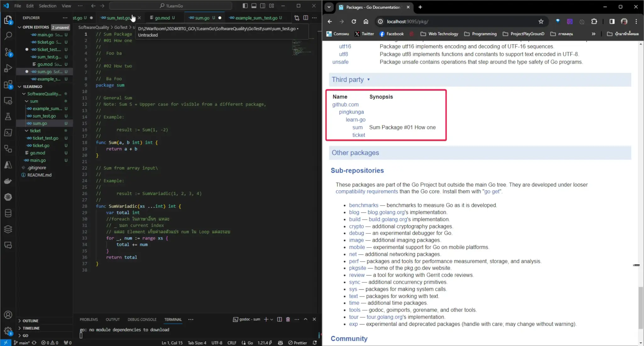
Task: Reload the browser page
Action: click(x=354, y=21)
